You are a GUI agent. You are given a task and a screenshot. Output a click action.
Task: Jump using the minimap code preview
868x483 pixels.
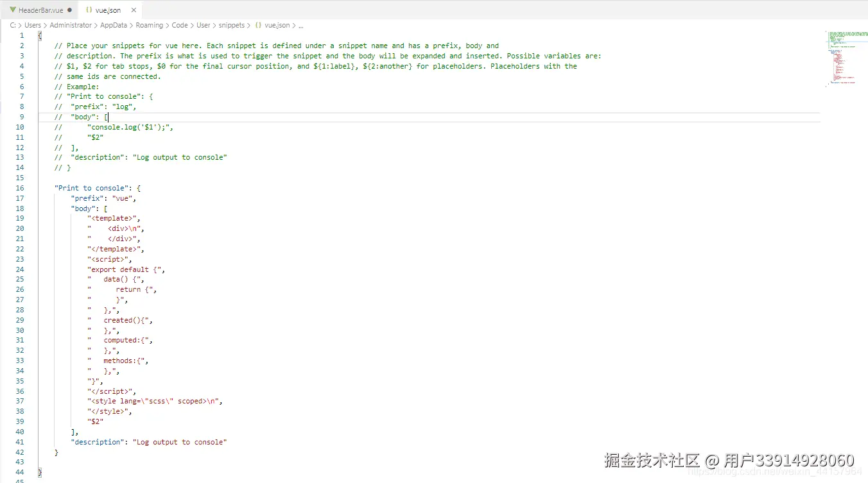(846, 58)
